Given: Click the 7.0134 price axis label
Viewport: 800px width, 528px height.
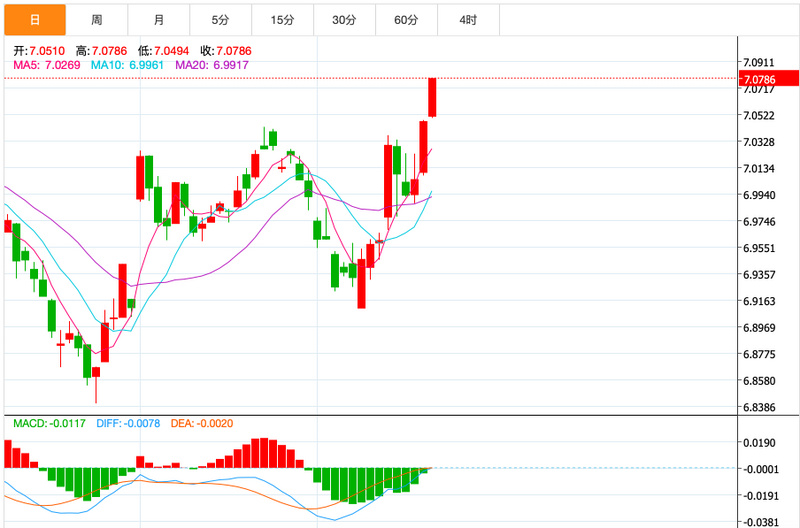Looking at the screenshot, I should (759, 168).
